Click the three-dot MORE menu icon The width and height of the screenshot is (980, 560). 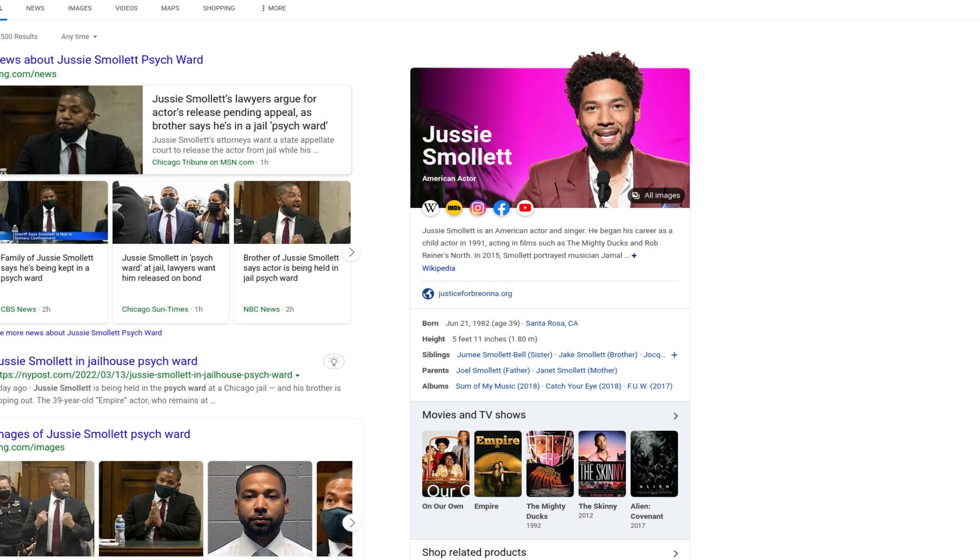[263, 8]
